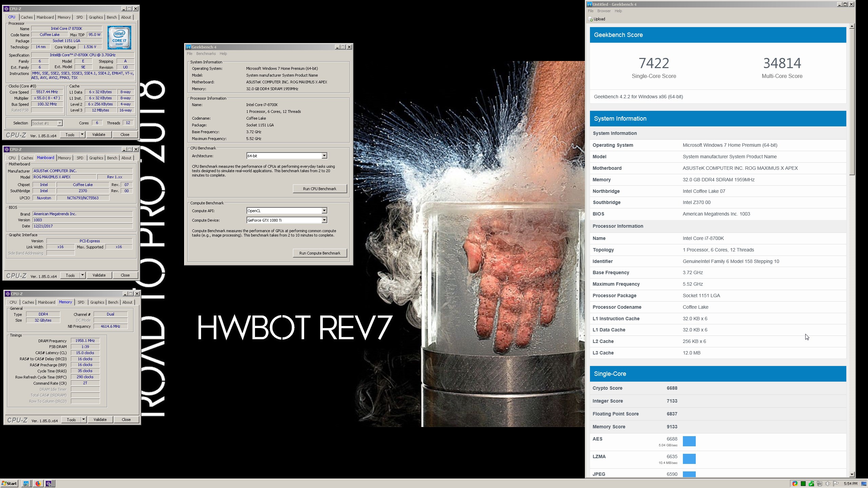This screenshot has width=868, height=488.
Task: Click Tools button in Memory CPU-Z window
Action: click(71, 420)
